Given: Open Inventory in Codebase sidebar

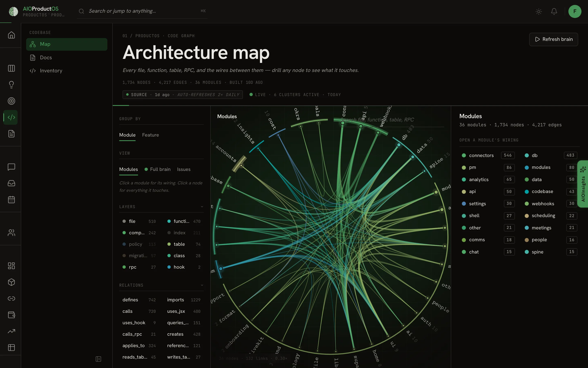Looking at the screenshot, I should click(67, 71).
